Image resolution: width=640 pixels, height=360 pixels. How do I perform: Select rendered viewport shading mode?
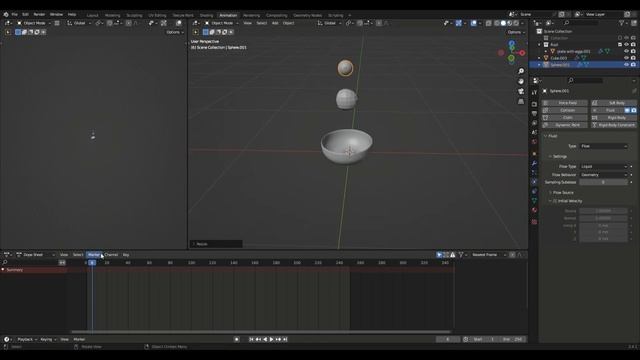pyautogui.click(x=516, y=23)
